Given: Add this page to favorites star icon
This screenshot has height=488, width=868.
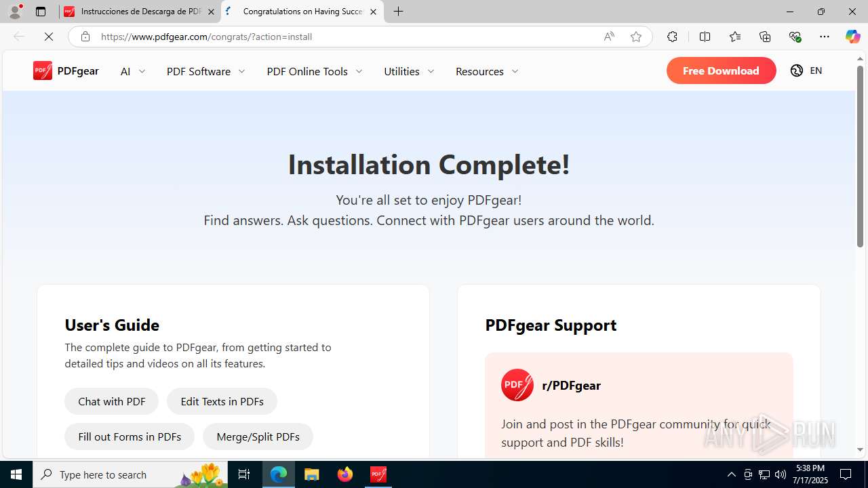Looking at the screenshot, I should (x=636, y=37).
